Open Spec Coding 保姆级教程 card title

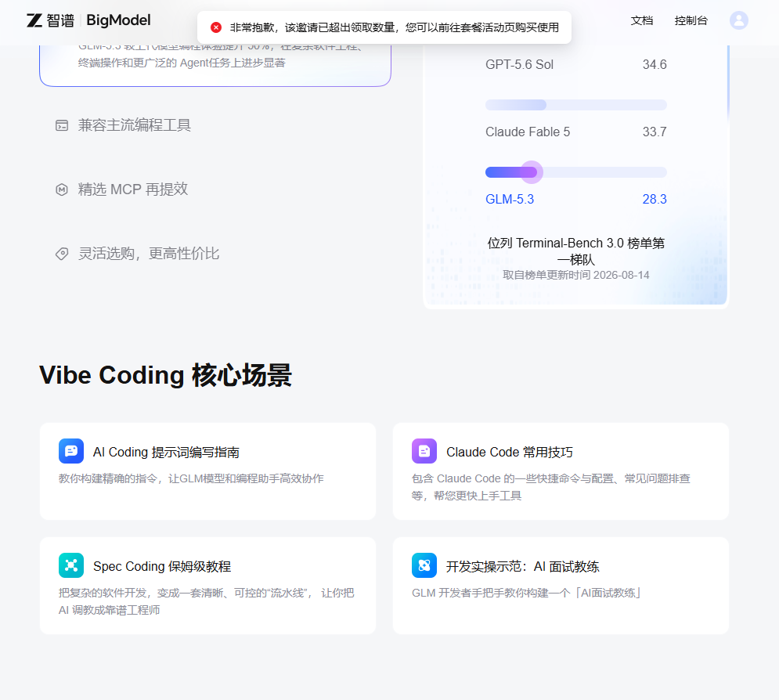click(x=162, y=566)
